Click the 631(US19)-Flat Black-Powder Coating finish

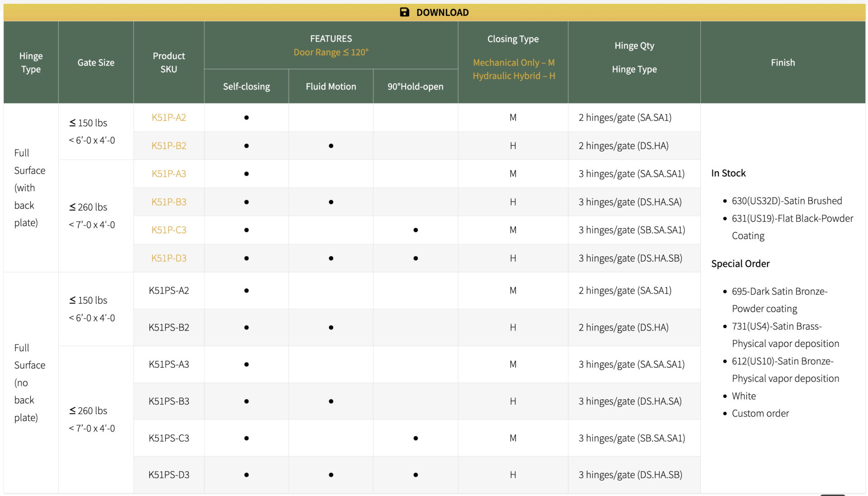pyautogui.click(x=793, y=227)
